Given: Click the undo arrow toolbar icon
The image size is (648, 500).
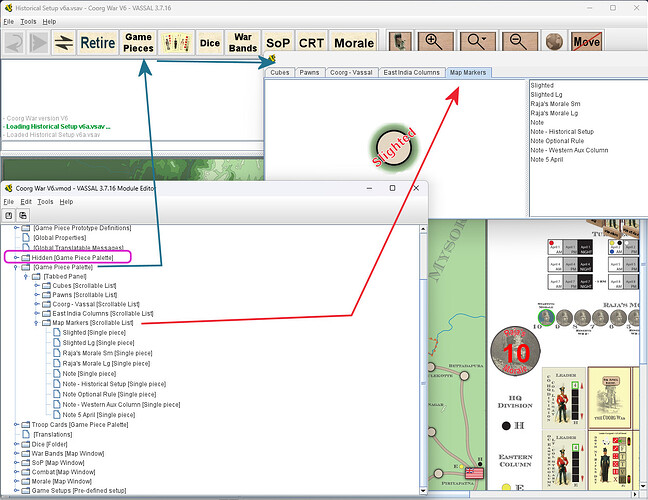Looking at the screenshot, I should (15, 43).
